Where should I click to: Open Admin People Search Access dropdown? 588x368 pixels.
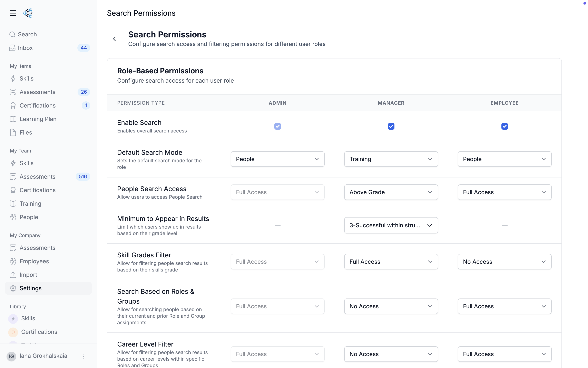(x=277, y=192)
